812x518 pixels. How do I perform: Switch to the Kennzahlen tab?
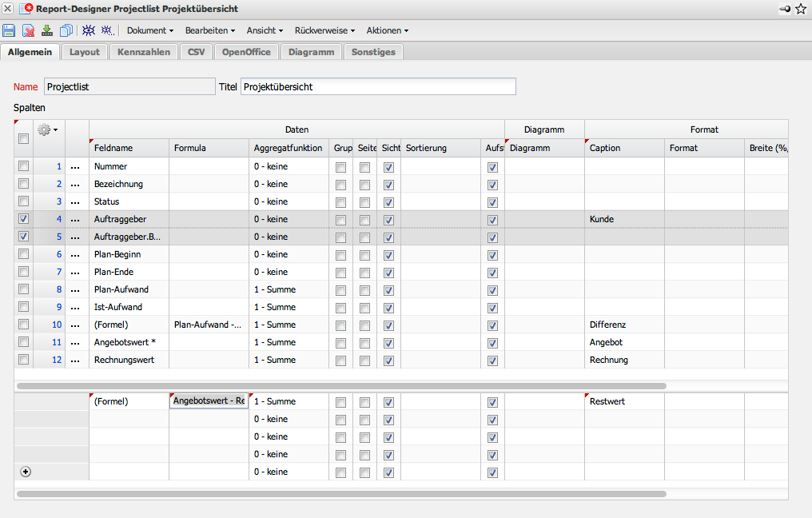[143, 52]
